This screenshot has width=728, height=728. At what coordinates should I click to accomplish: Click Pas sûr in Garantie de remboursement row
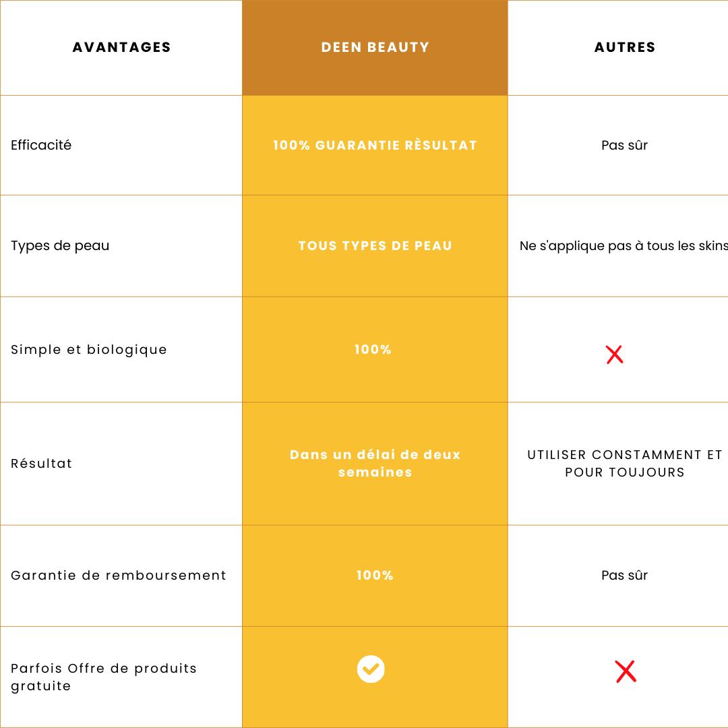(x=625, y=575)
